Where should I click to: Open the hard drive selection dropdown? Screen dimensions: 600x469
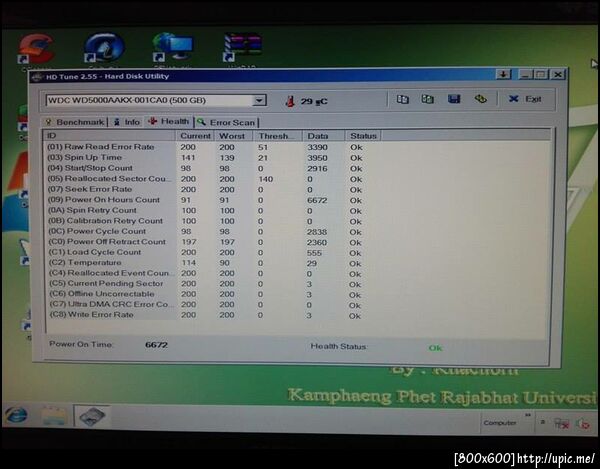[259, 101]
